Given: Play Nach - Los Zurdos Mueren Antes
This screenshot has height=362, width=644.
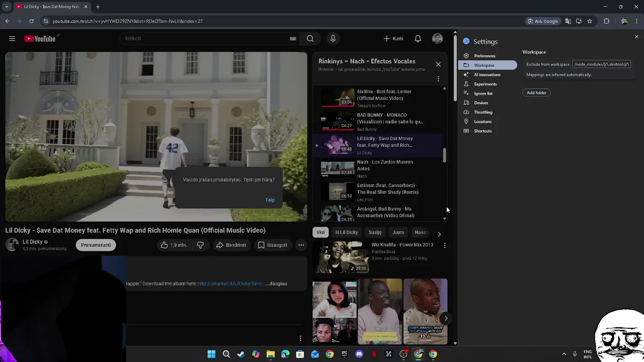Looking at the screenshot, I should point(377,168).
